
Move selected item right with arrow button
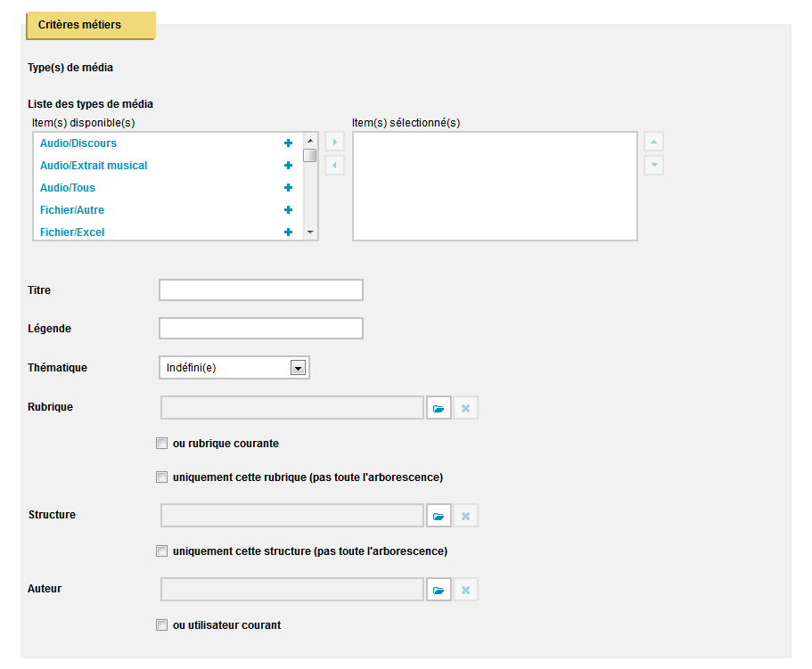(334, 142)
